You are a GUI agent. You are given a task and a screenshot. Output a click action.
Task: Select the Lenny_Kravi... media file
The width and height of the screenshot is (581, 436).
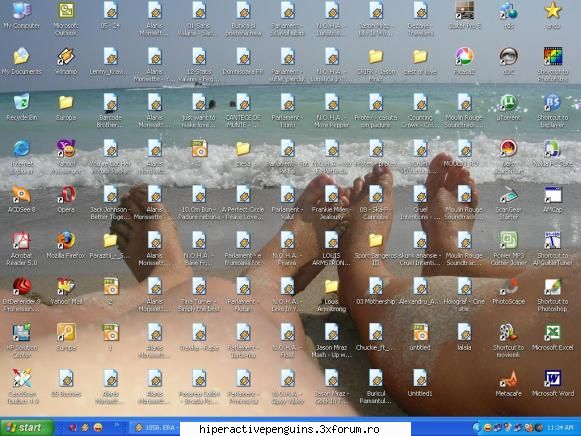point(110,61)
